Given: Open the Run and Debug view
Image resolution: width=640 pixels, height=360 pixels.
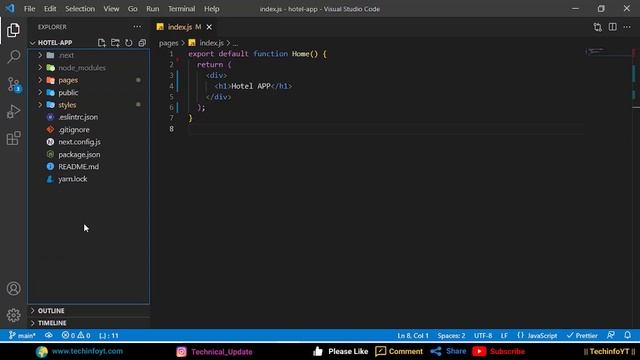Looking at the screenshot, I should click(13, 111).
